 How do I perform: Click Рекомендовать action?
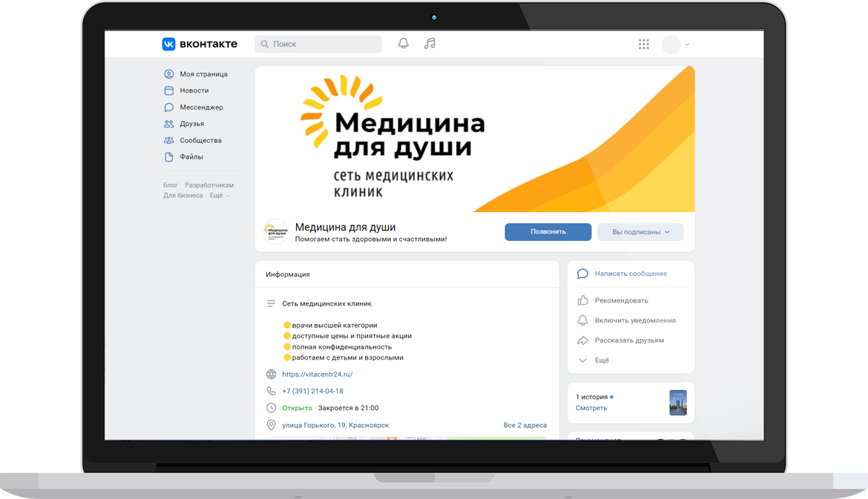tap(621, 300)
